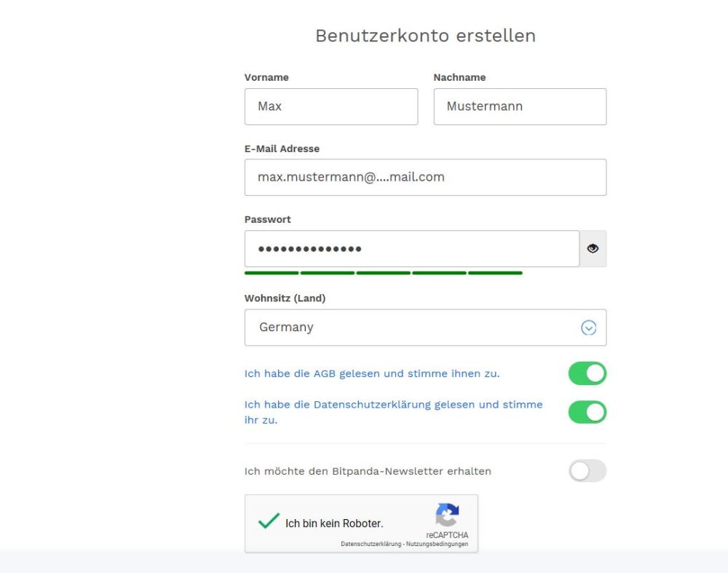
Task: Click the "Ich bin kein Roboter" label
Action: [x=334, y=523]
